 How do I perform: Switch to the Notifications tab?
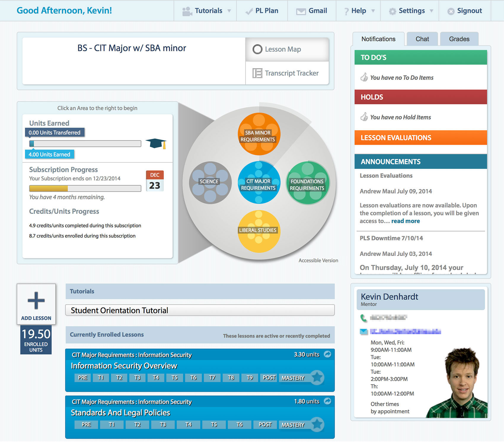[x=378, y=39]
